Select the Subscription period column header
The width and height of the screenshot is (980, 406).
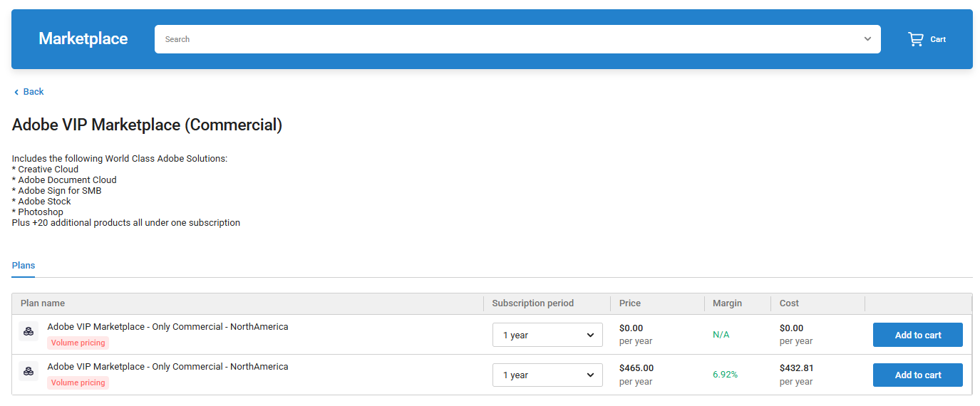532,303
